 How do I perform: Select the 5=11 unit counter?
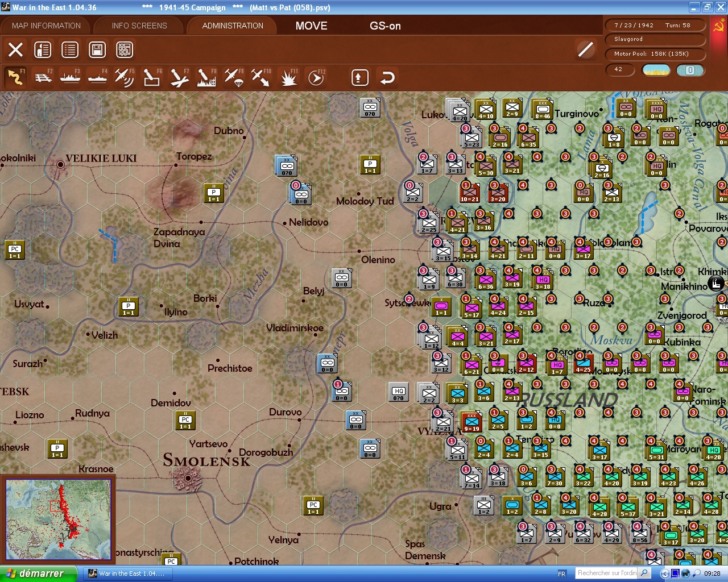click(457, 450)
